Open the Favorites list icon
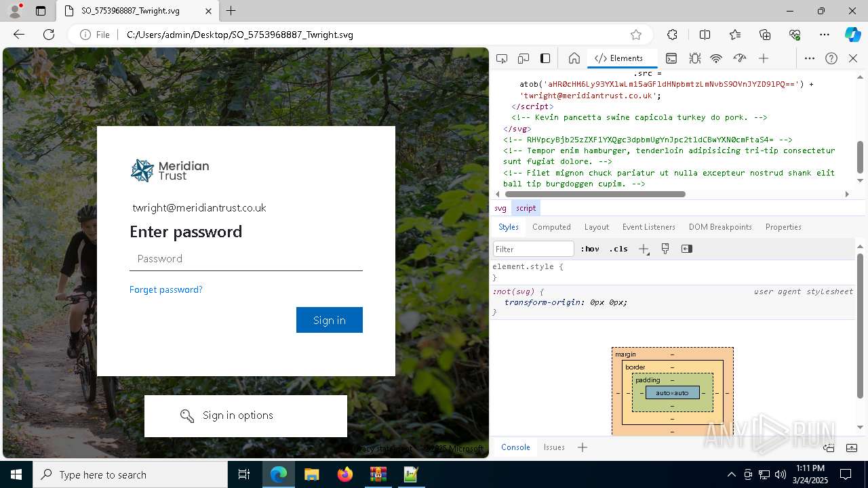Viewport: 868px width, 488px height. [x=735, y=35]
